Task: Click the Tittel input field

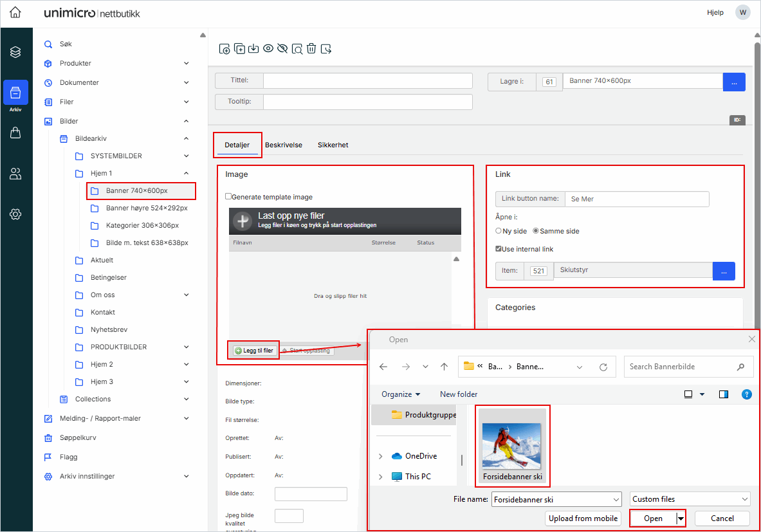Action: point(367,80)
